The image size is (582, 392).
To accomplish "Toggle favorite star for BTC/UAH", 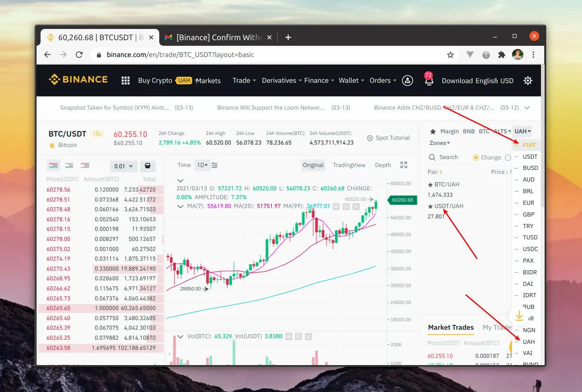I will click(430, 185).
